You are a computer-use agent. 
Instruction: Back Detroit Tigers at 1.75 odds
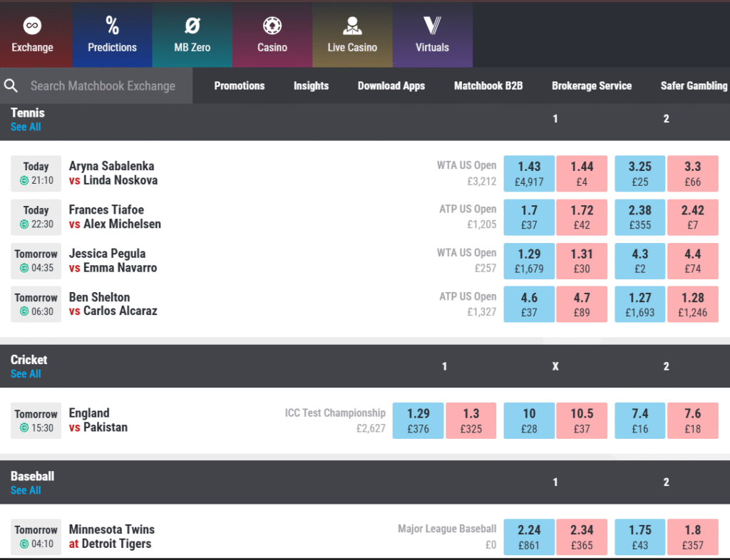click(x=639, y=536)
